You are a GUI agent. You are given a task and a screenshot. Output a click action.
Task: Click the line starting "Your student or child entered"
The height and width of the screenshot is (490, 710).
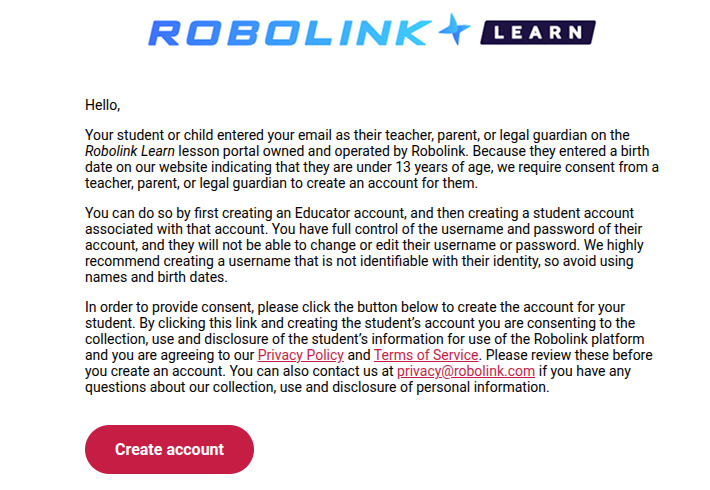357,135
